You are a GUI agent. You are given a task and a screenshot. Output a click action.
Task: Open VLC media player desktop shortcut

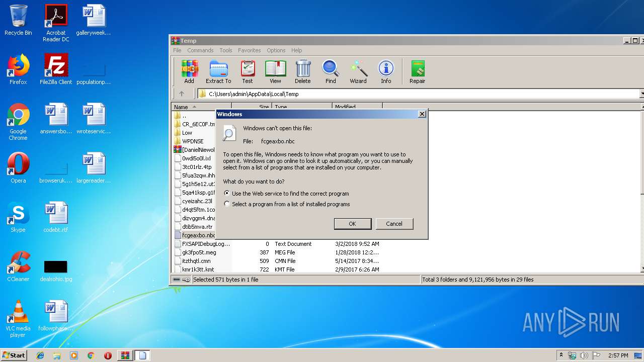(x=18, y=319)
